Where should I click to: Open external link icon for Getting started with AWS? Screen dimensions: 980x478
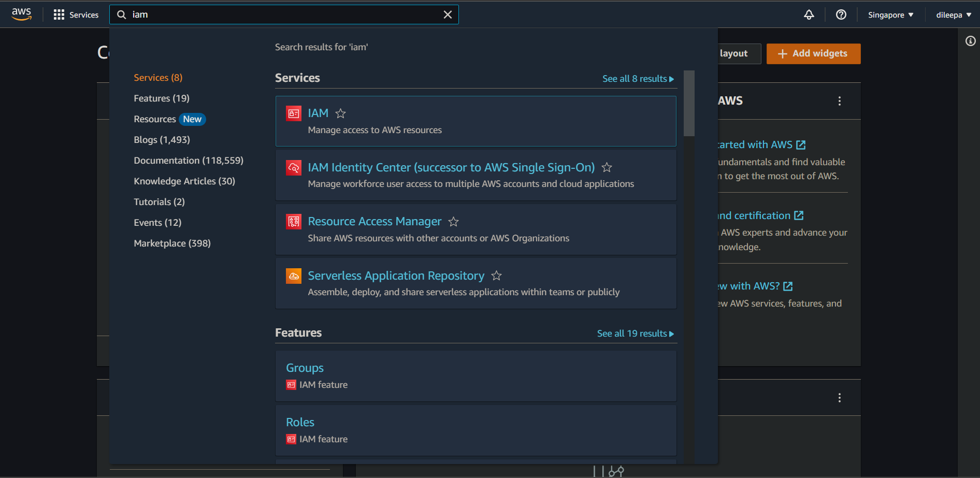pyautogui.click(x=801, y=145)
